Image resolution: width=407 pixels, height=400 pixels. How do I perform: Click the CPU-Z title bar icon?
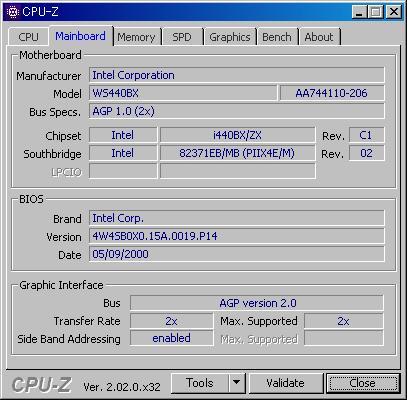[x=13, y=12]
